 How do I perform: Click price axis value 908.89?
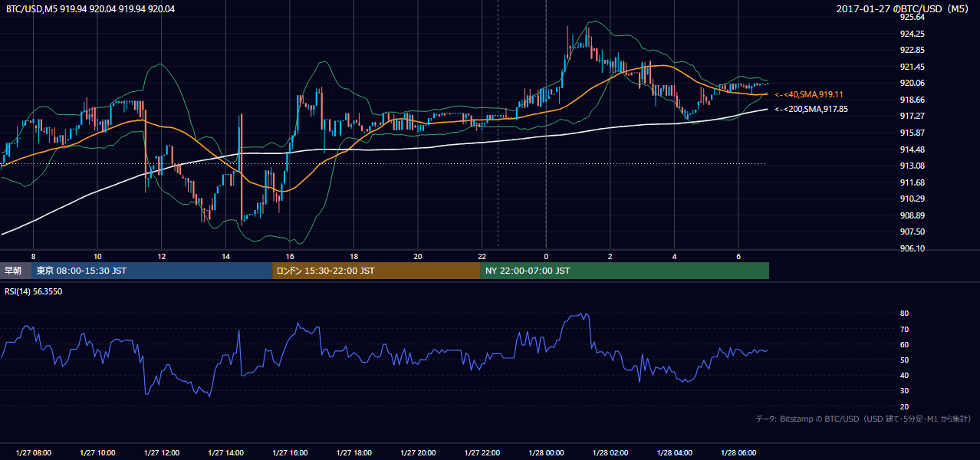(912, 215)
